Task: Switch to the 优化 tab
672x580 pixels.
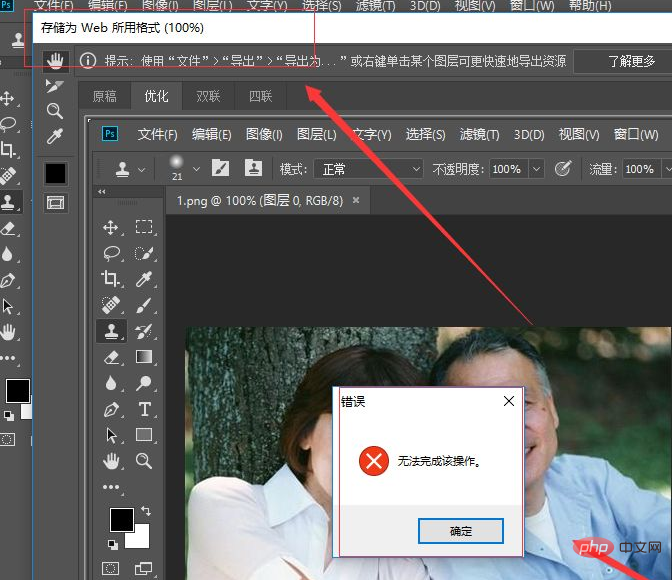Action: tap(156, 96)
